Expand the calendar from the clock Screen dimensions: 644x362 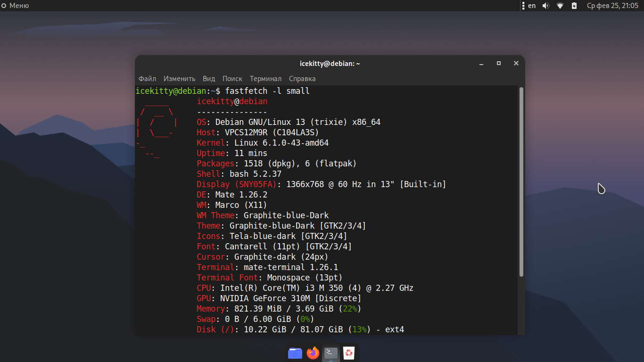[x=612, y=6]
